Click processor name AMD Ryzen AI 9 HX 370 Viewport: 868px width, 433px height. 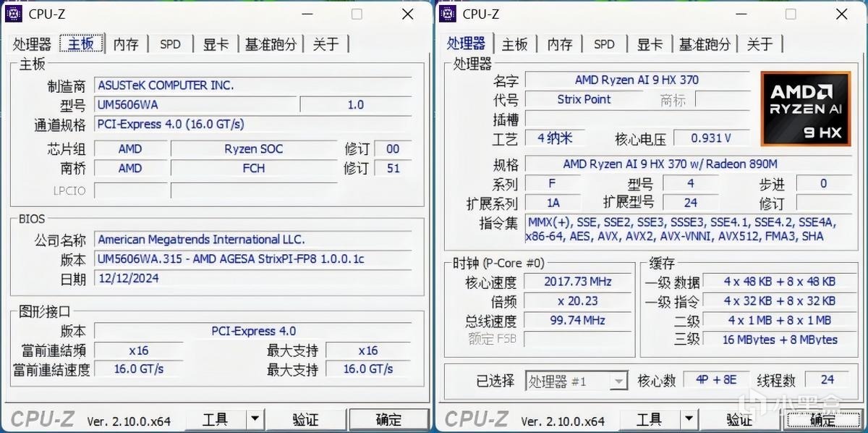click(637, 80)
